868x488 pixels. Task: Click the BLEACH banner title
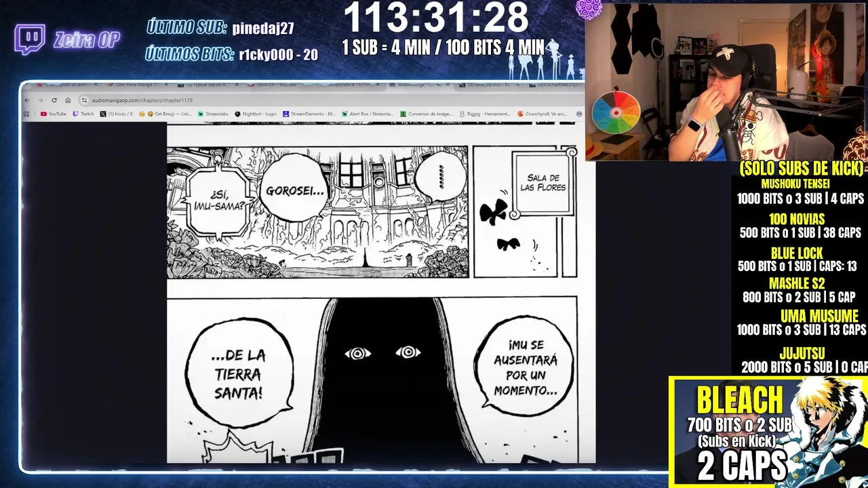tap(739, 400)
